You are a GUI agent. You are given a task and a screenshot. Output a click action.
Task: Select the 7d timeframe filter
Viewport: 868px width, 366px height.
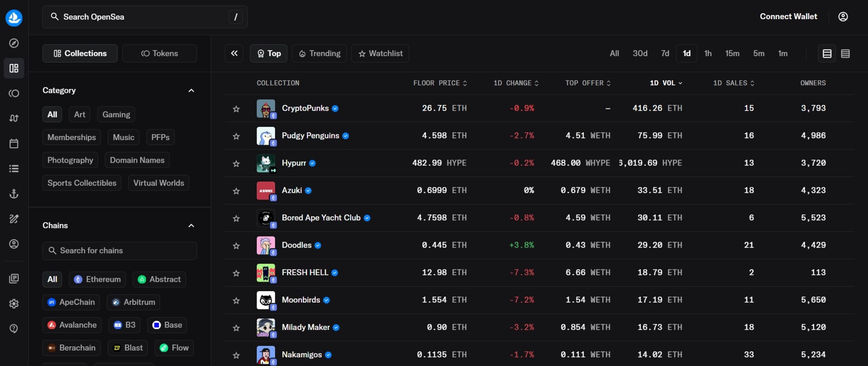pyautogui.click(x=665, y=53)
